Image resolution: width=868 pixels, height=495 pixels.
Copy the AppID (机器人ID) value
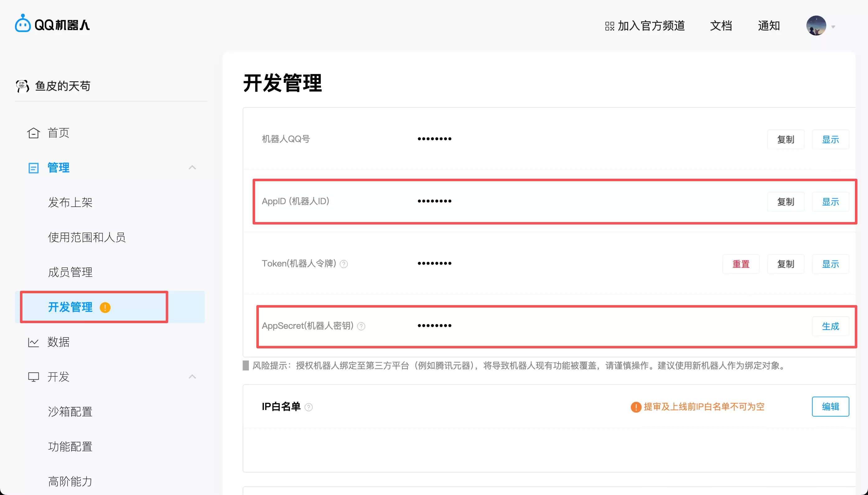(786, 202)
